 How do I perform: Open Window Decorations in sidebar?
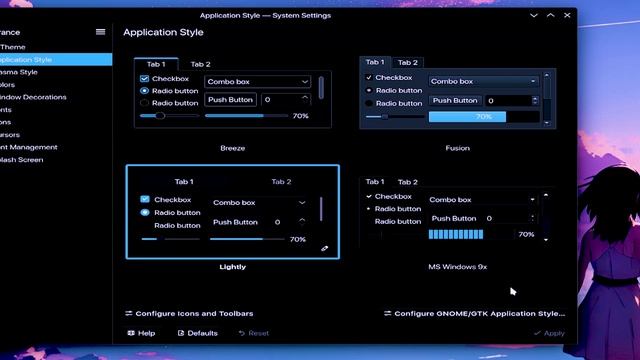click(x=56, y=97)
